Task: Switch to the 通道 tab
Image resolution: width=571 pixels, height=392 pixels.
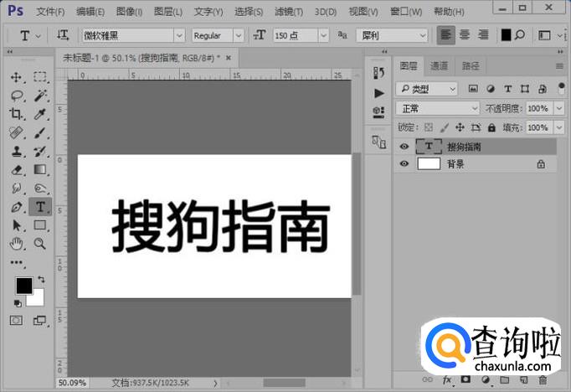Action: pyautogui.click(x=439, y=65)
